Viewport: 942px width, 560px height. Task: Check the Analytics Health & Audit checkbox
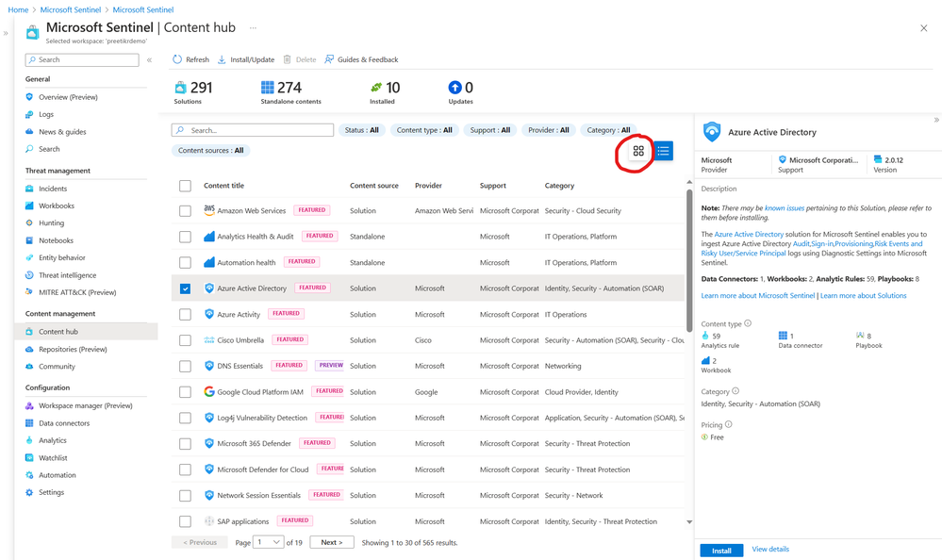pos(185,237)
